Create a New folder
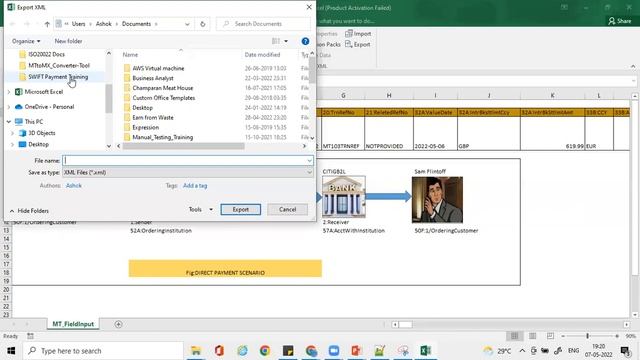This screenshot has width=640, height=360. 68,41
